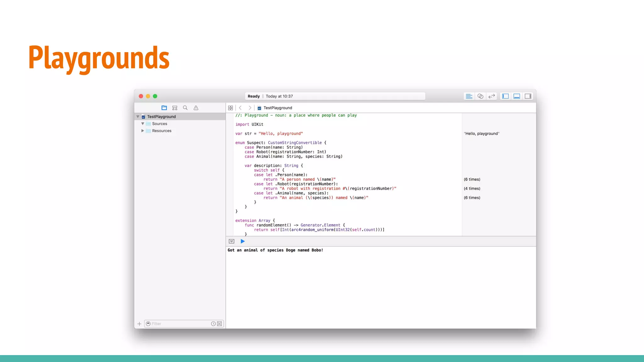The height and width of the screenshot is (362, 644).
Task: Expand the Resources folder triangle
Action: tap(143, 131)
